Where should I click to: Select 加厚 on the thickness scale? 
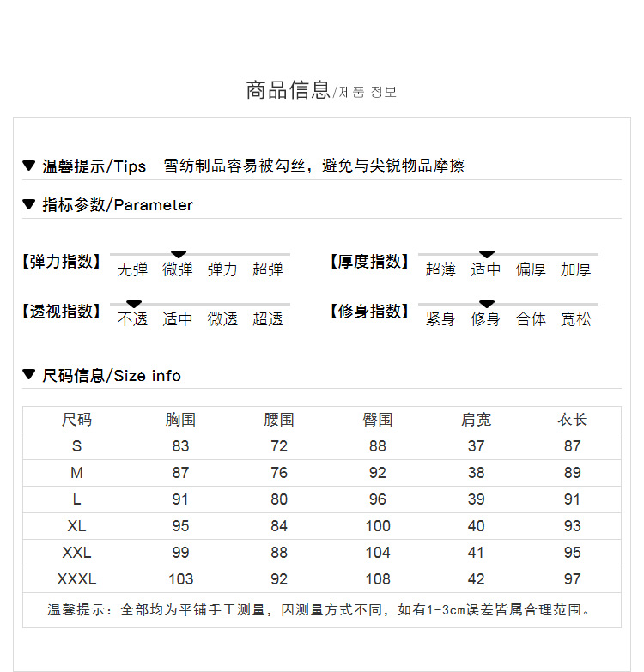pos(575,269)
